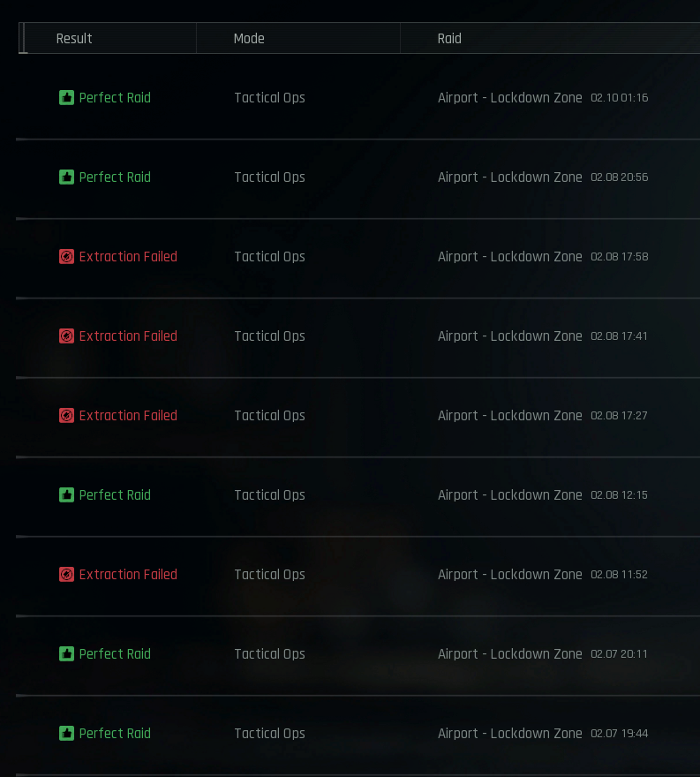Click Tactical Ops in the 02.08 20:56 row

click(x=269, y=177)
